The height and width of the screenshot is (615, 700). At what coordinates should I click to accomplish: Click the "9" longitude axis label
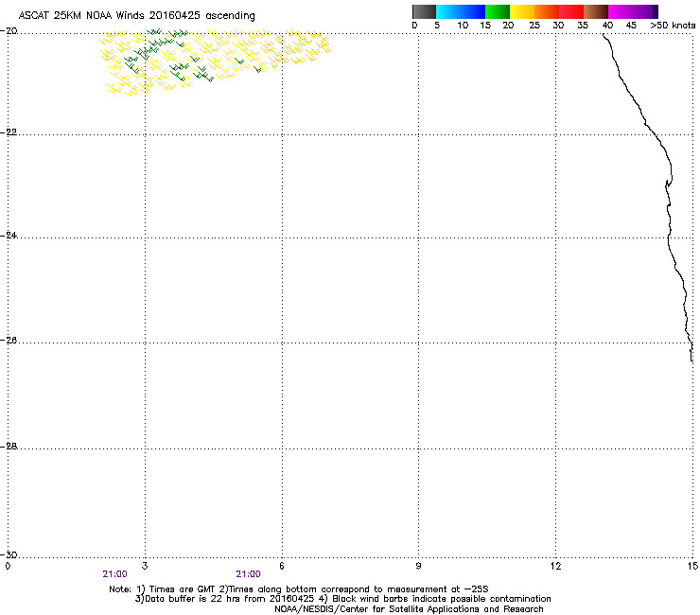tap(418, 566)
